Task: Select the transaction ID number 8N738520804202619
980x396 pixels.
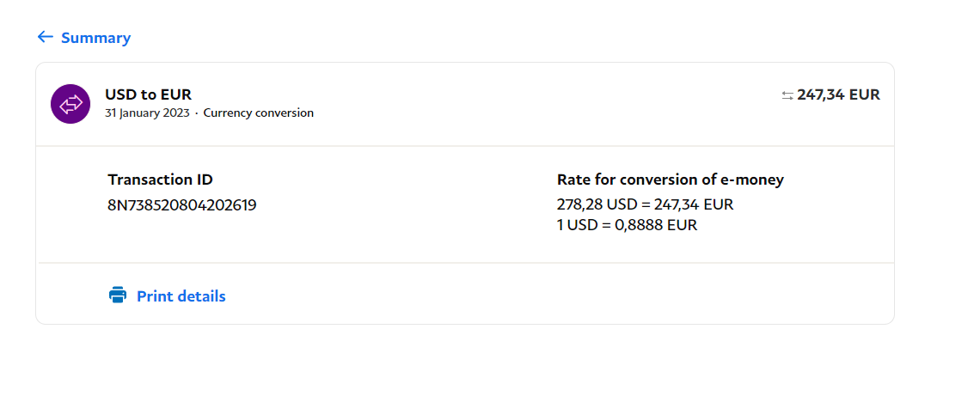Action: pos(181,205)
